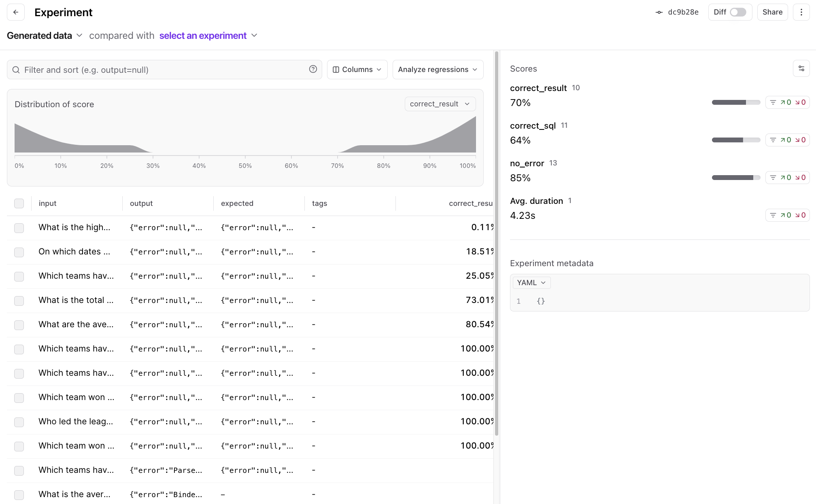
Task: Click the correct_sql regressions down-arrow counter
Action: tap(800, 140)
